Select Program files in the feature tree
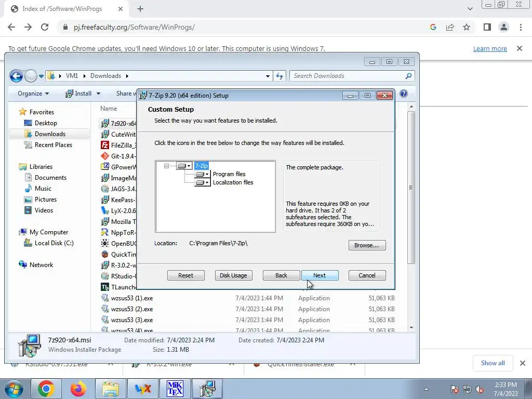 (229, 174)
